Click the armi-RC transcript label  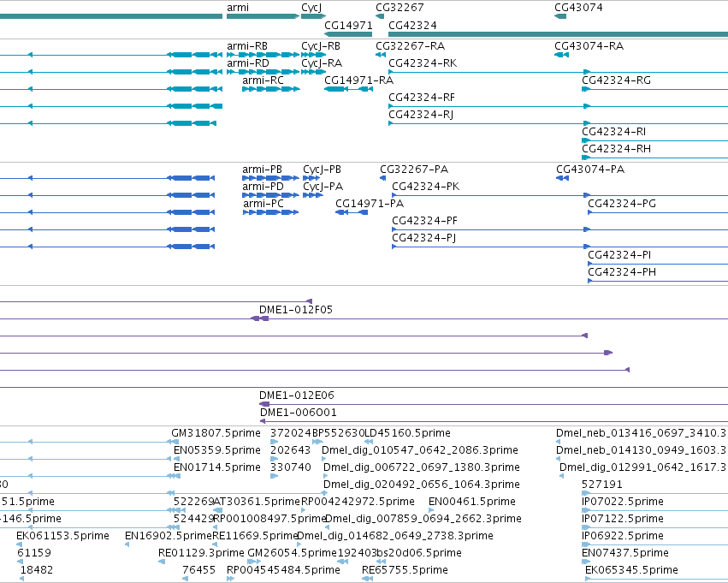pyautogui.click(x=263, y=80)
